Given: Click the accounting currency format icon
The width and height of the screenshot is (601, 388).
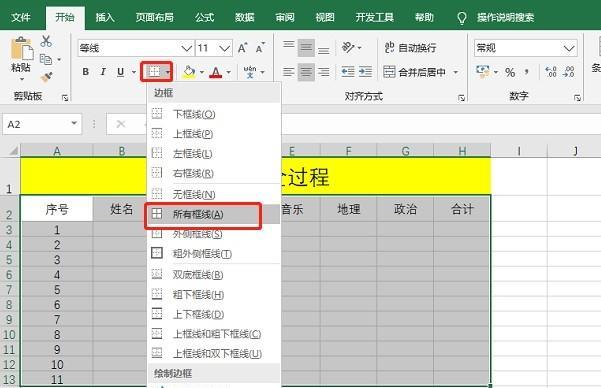Looking at the screenshot, I should (x=483, y=72).
